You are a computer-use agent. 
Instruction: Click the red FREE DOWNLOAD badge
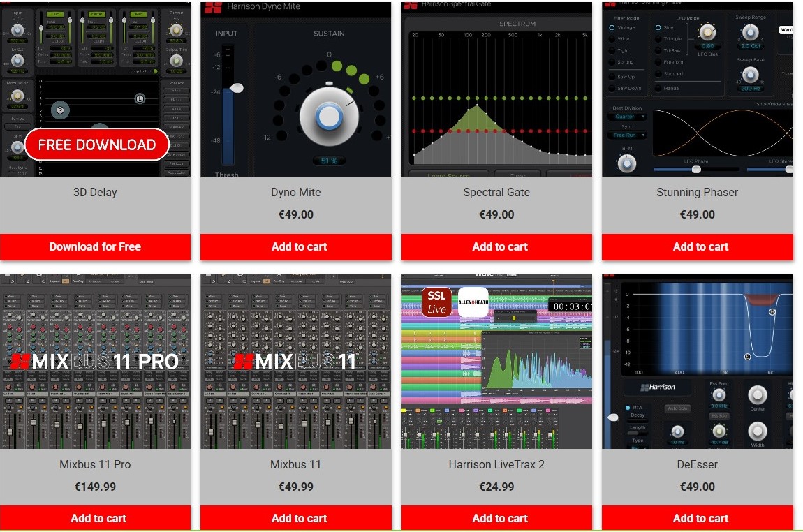click(x=97, y=145)
